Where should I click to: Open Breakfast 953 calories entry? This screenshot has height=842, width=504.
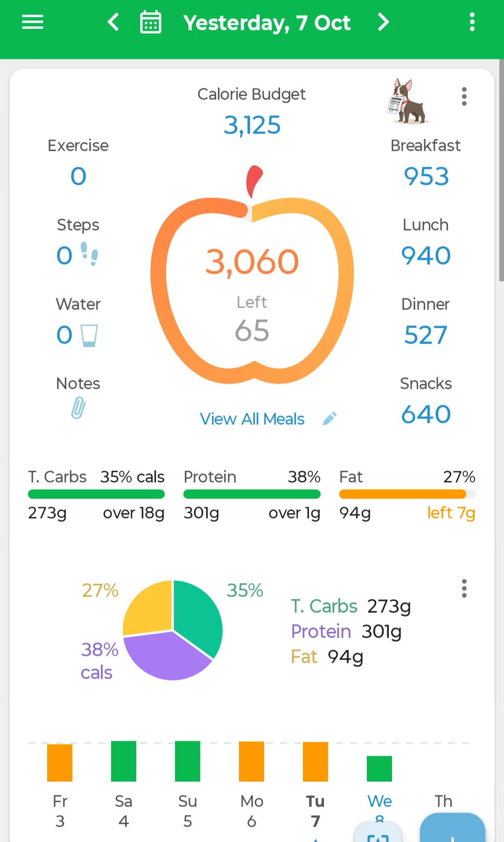(426, 163)
